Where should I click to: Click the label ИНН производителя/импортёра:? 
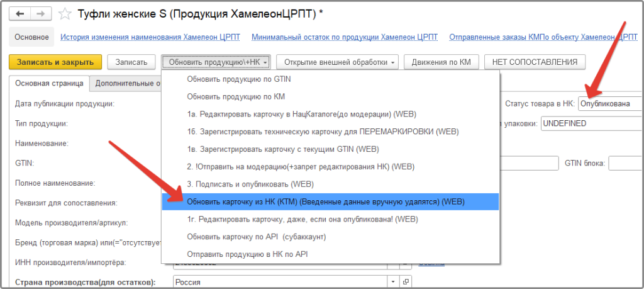point(70,262)
